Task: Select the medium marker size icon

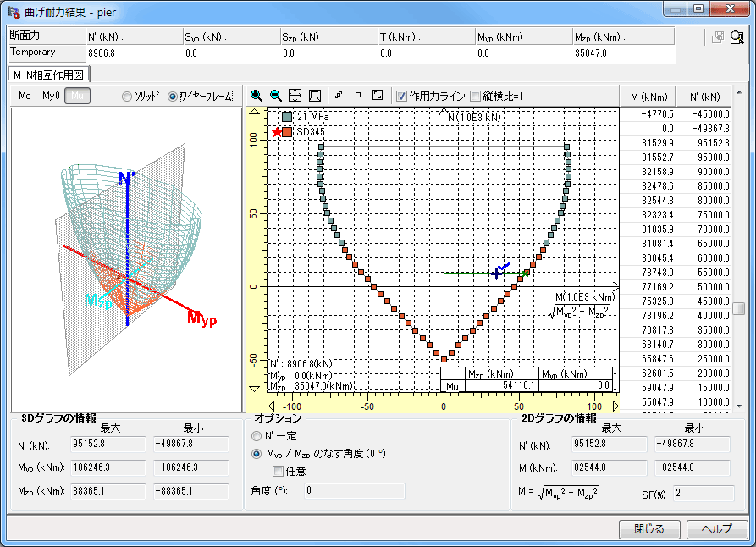Action: 357,96
